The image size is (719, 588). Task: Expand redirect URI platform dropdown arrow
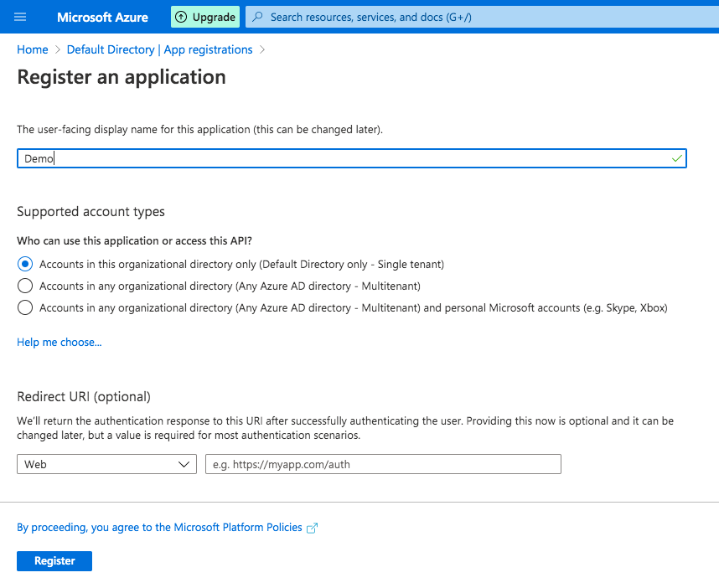pos(184,464)
